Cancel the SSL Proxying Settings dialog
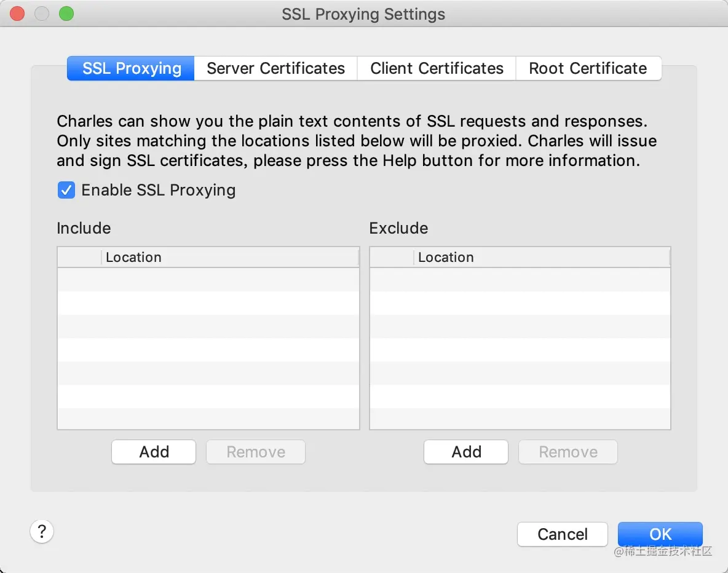This screenshot has height=573, width=728. [x=563, y=534]
